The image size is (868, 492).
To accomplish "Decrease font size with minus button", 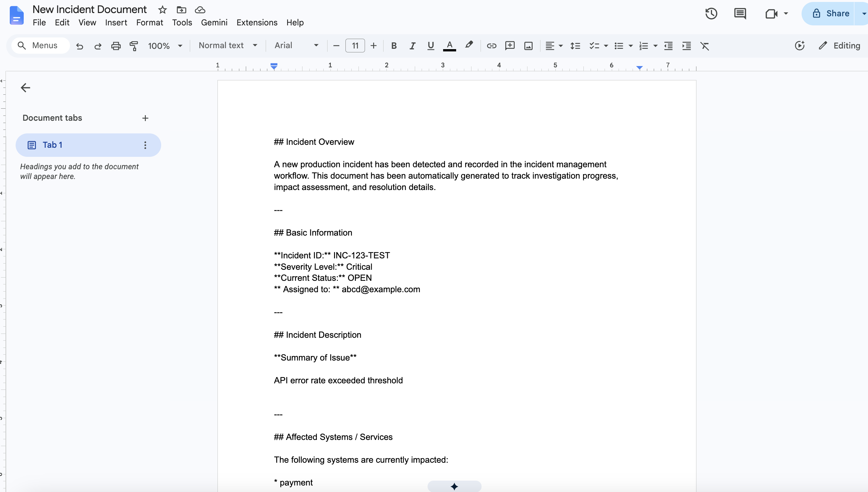I will click(336, 46).
